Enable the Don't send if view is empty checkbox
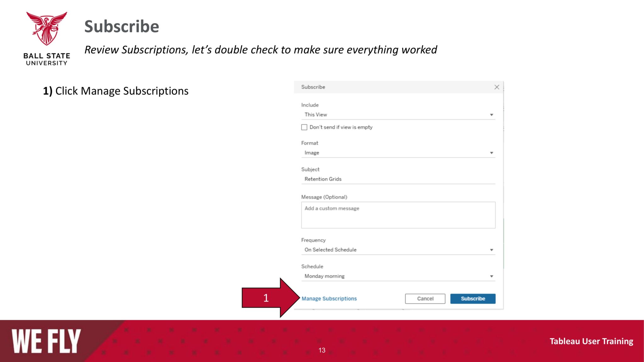 304,127
